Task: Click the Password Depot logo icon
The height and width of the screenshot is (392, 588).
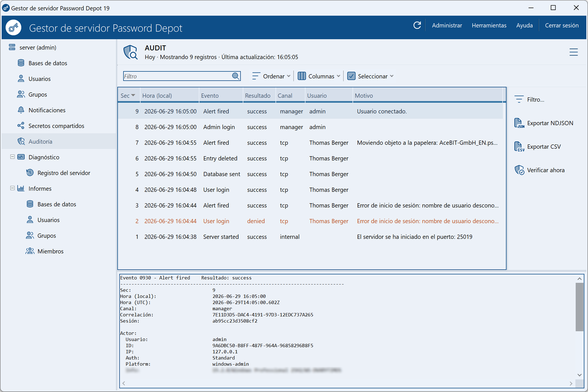Action: [13, 28]
